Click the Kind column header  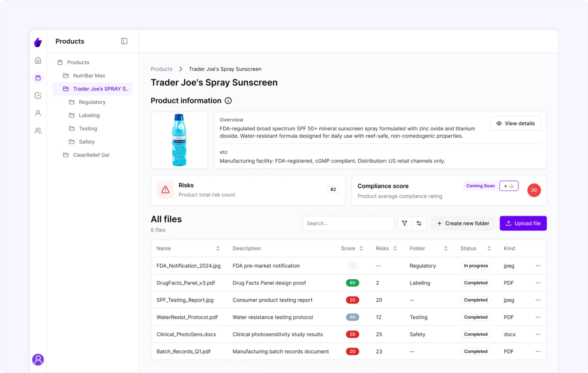coord(509,248)
